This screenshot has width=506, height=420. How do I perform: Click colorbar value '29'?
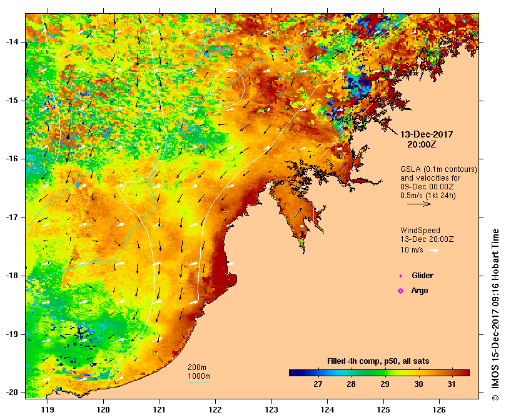pyautogui.click(x=385, y=384)
